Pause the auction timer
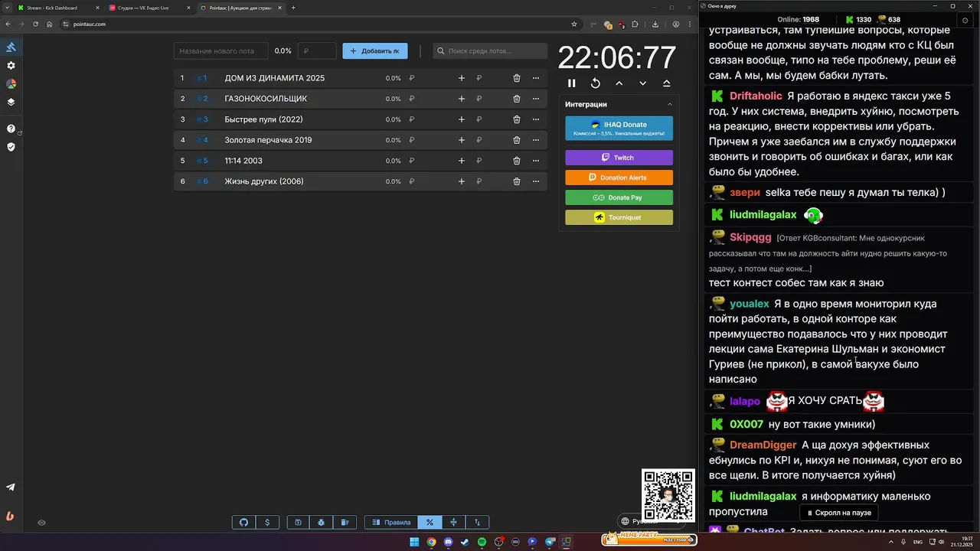 pos(571,83)
